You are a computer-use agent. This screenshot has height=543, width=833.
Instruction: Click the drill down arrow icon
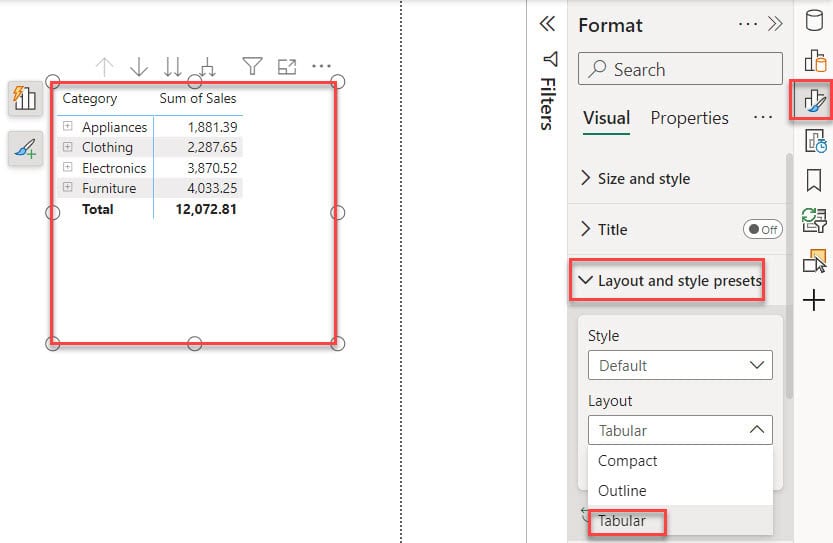coord(139,67)
